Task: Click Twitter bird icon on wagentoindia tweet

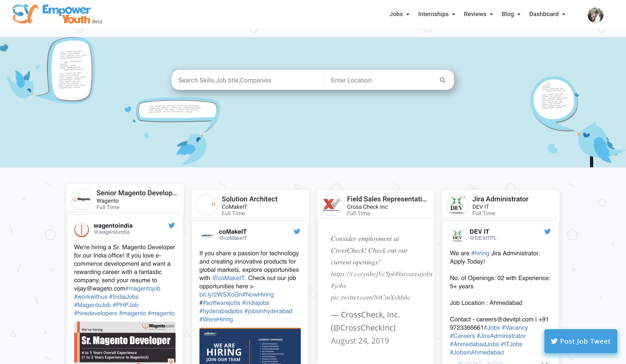Action: click(x=172, y=225)
